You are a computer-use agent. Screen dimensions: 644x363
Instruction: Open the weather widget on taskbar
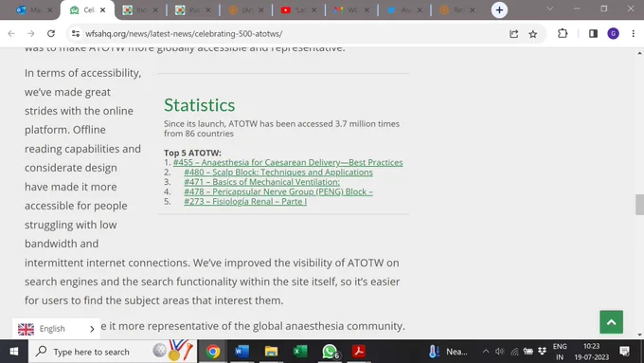point(448,352)
